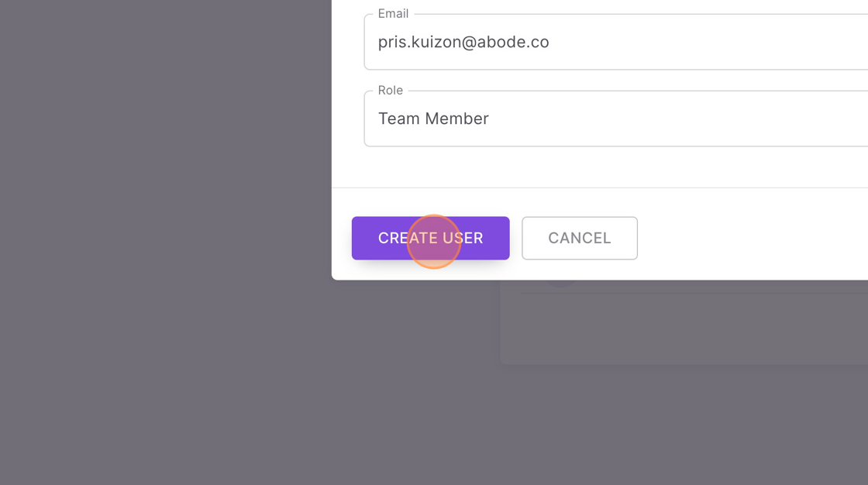
Task: Click the pris.kuizon@abode.co email text
Action: click(x=463, y=42)
